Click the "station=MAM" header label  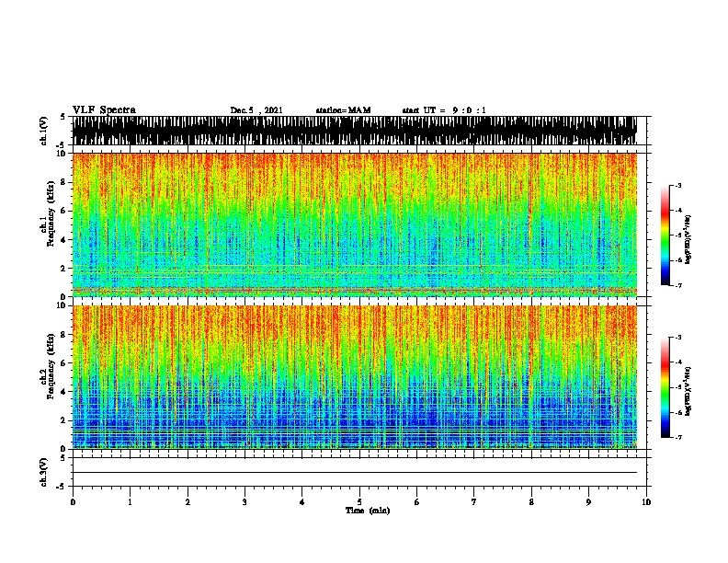[x=343, y=110]
